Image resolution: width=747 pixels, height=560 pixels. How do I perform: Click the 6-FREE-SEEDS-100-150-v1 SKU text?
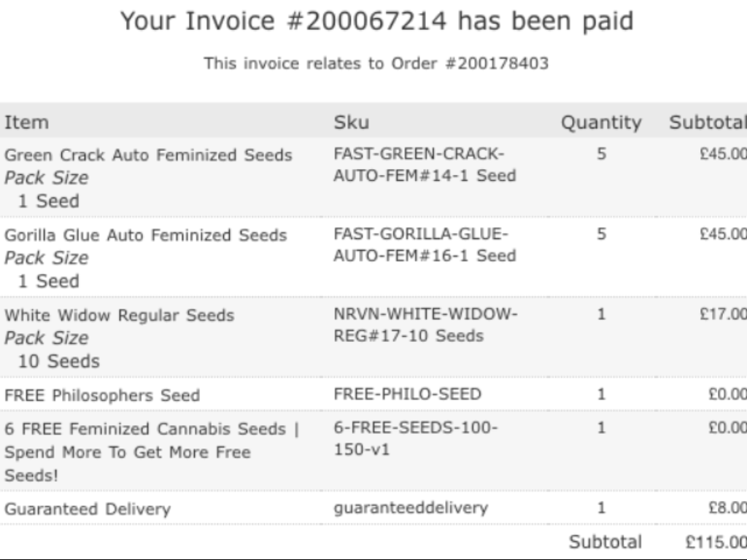pyautogui.click(x=415, y=438)
